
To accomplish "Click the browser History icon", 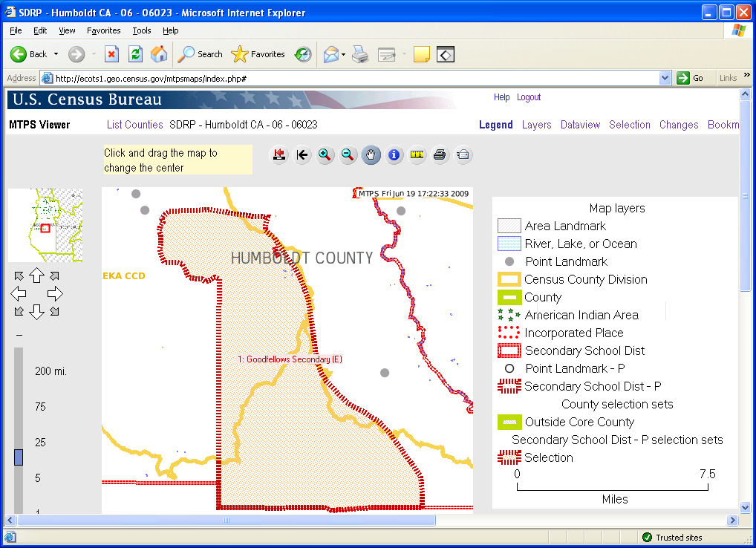I will click(x=303, y=54).
